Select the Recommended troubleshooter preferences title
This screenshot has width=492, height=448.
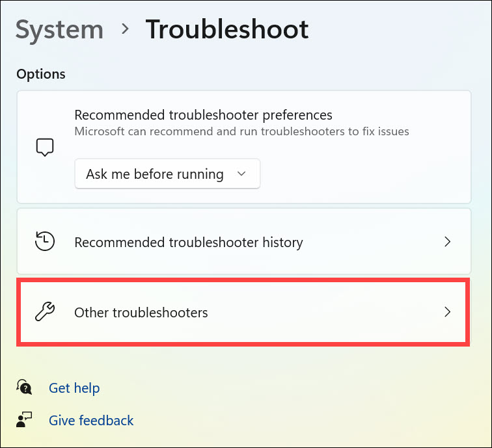coord(203,115)
